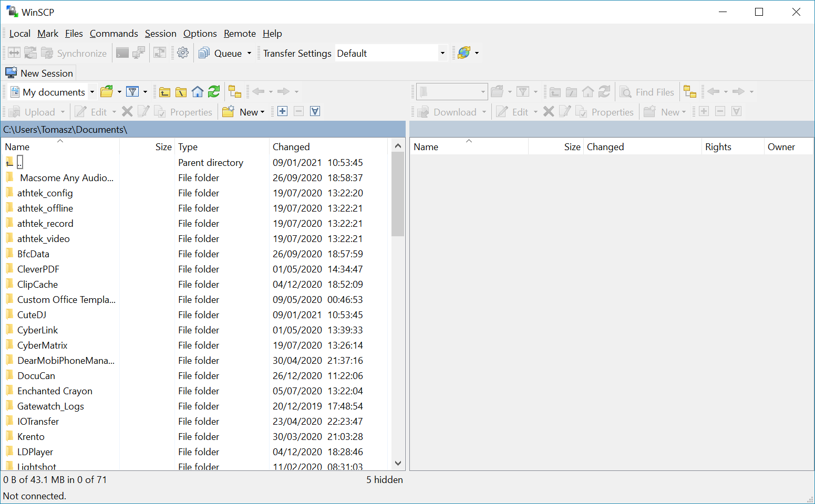
Task: Expand the Queue dropdown arrow
Action: [x=249, y=53]
